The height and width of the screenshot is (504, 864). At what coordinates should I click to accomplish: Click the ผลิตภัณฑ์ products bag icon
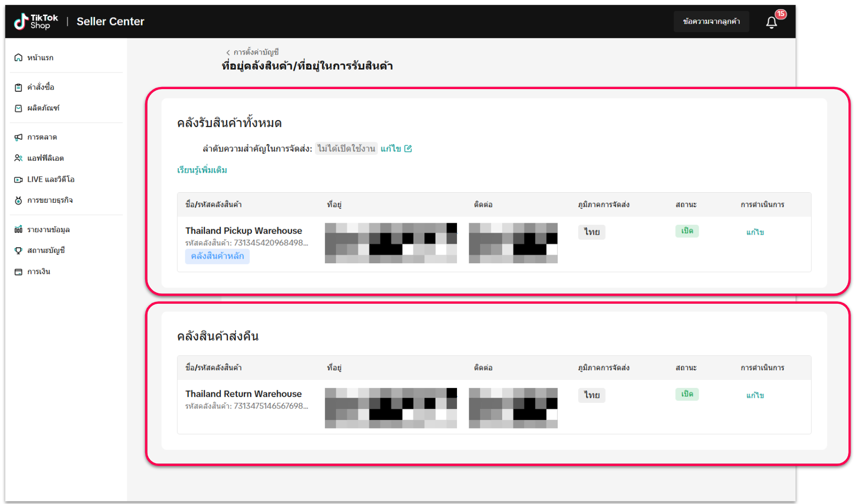click(19, 108)
